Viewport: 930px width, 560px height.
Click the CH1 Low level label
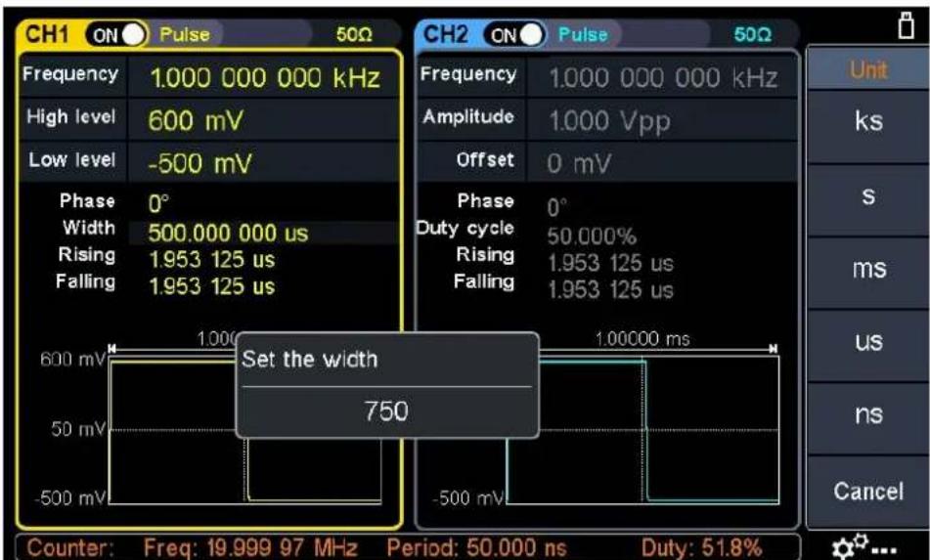[x=71, y=160]
